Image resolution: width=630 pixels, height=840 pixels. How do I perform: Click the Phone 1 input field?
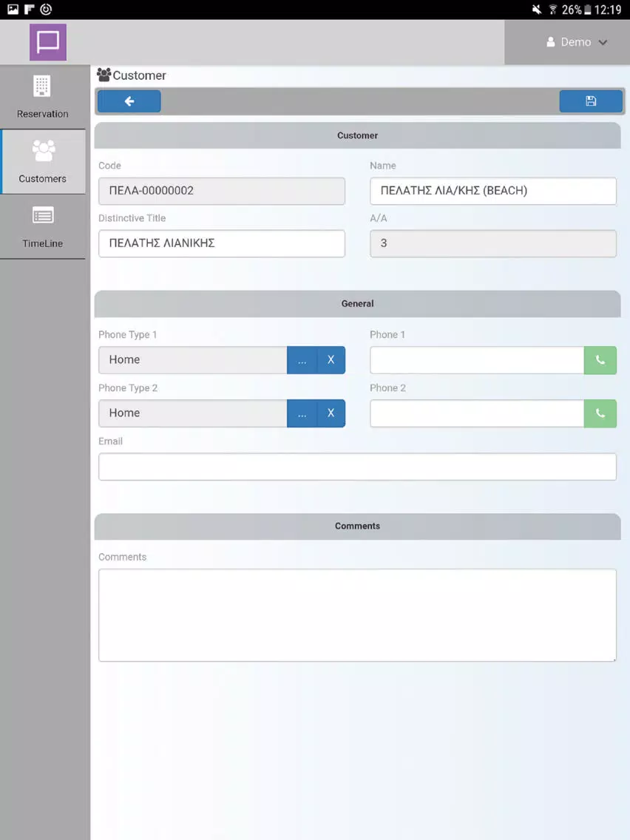point(477,360)
